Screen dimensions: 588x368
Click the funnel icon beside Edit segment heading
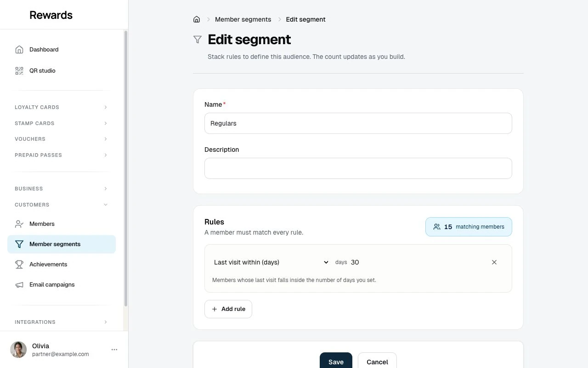(x=198, y=40)
